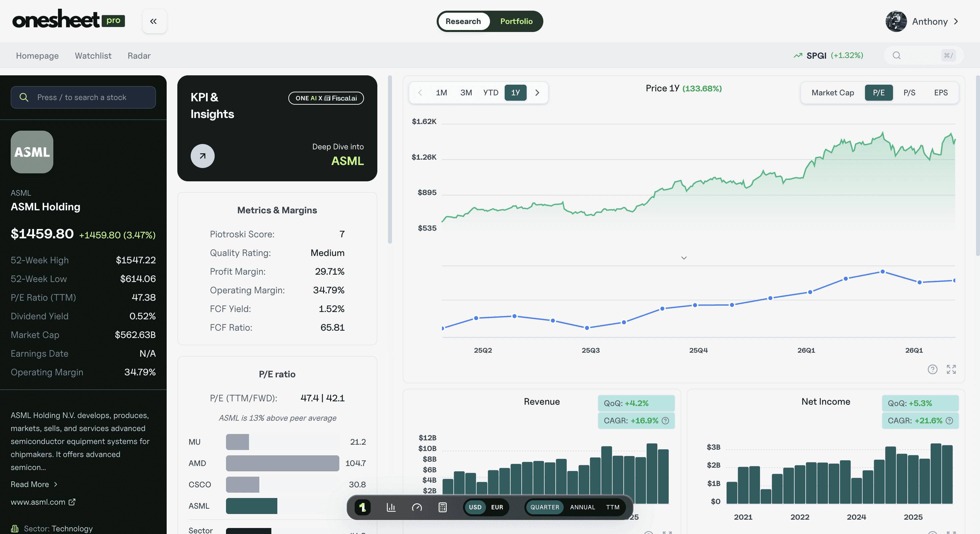980x534 pixels.
Task: Select the P/S chart tab
Action: [909, 93]
